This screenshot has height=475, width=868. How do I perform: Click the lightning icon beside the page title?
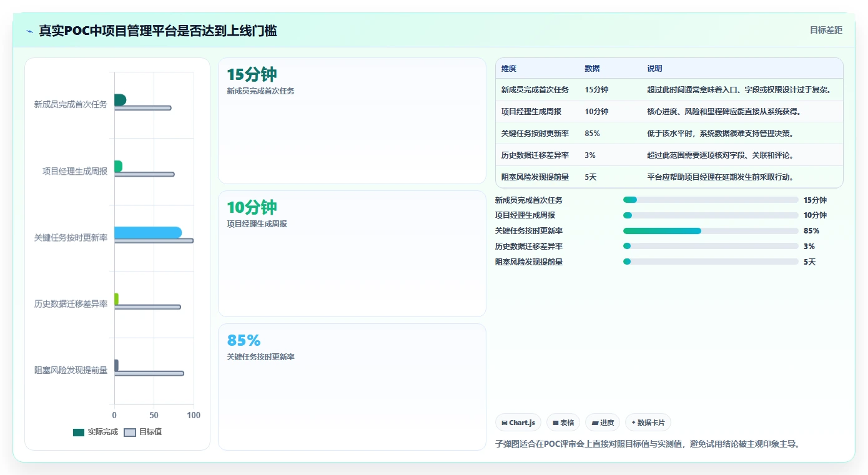click(29, 31)
